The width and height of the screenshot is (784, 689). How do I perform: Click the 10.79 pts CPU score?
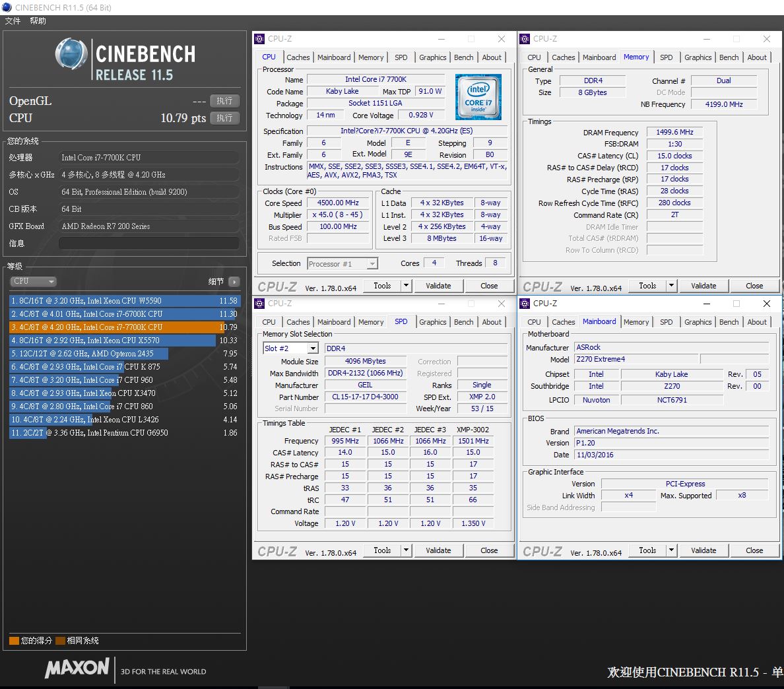pos(183,118)
